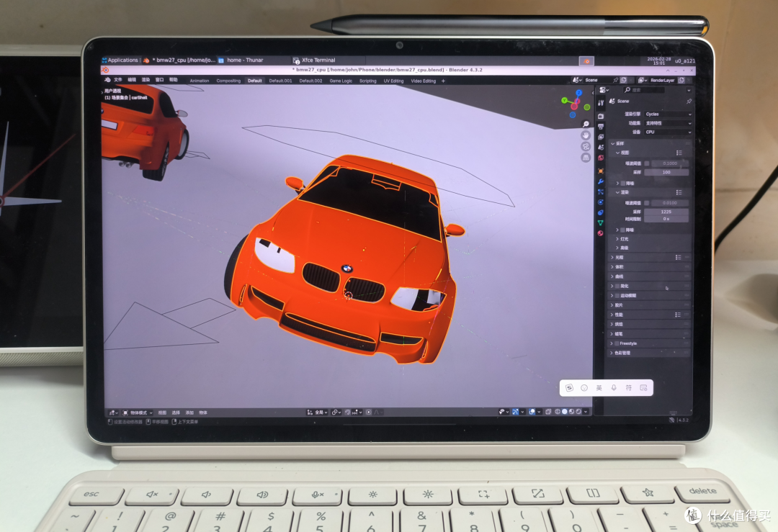Enable the Freestyle checkbox
Viewport: 778px width, 532px height.
[617, 343]
